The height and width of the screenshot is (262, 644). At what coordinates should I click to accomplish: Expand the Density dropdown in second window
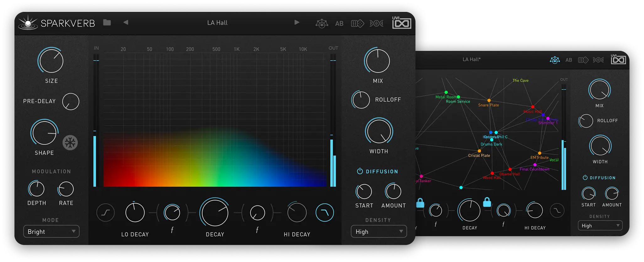pos(600,226)
